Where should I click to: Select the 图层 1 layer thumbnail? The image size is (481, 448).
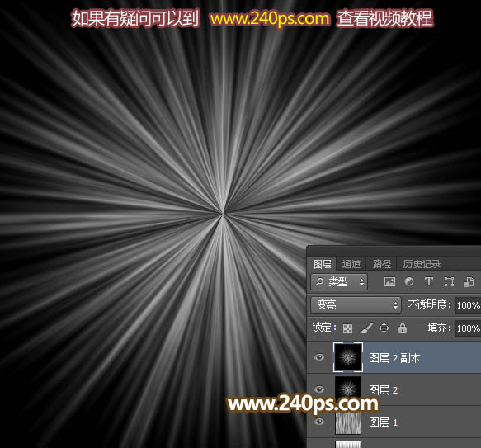point(348,422)
